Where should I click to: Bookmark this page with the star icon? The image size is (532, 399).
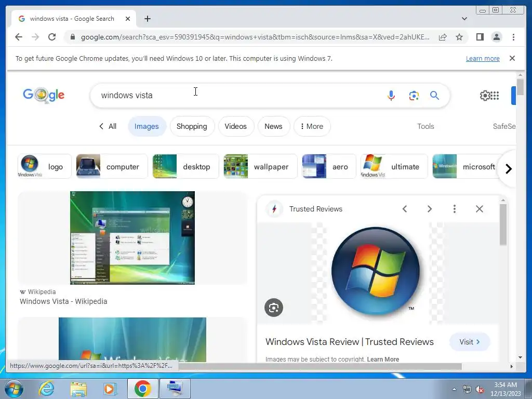click(x=459, y=37)
